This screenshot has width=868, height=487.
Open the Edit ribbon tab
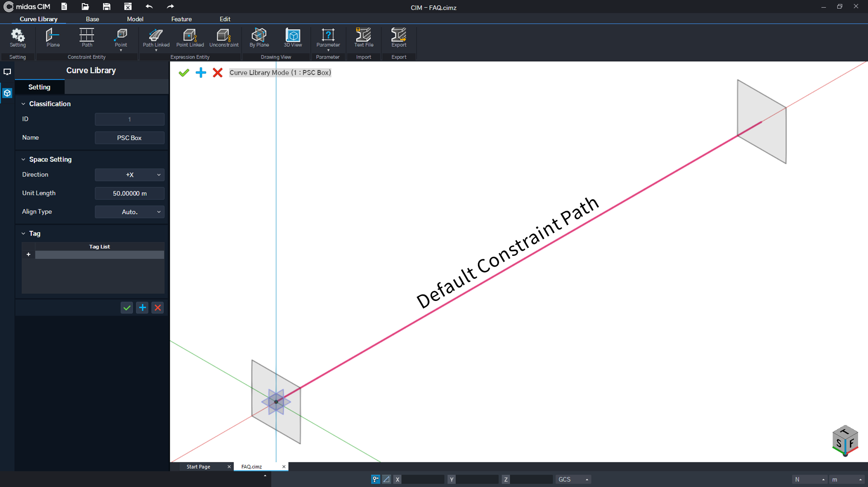[x=225, y=19]
